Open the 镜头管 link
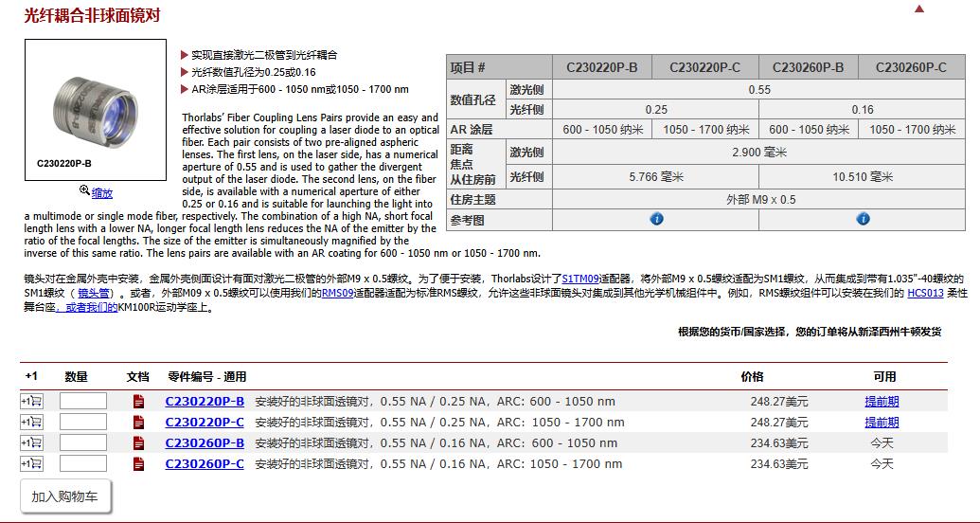Image resolution: width=980 pixels, height=523 pixels. (94, 293)
